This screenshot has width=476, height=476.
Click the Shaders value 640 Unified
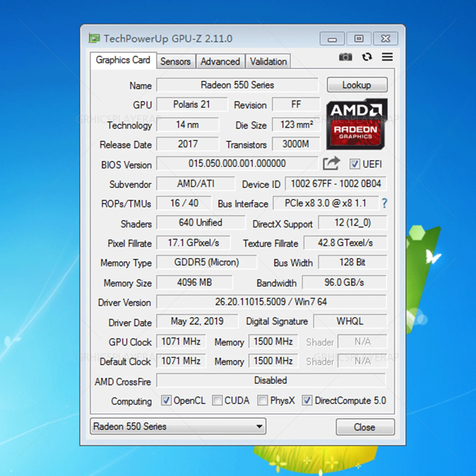pyautogui.click(x=201, y=223)
